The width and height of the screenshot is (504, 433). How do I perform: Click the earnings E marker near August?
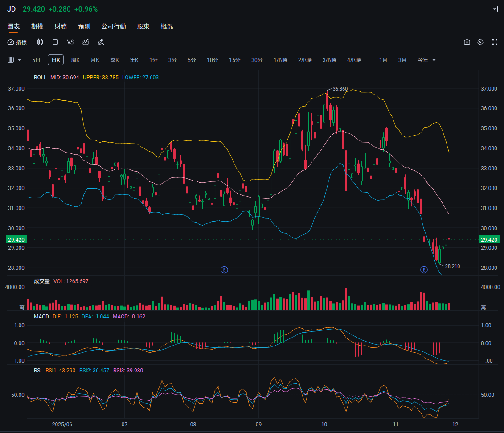224,270
